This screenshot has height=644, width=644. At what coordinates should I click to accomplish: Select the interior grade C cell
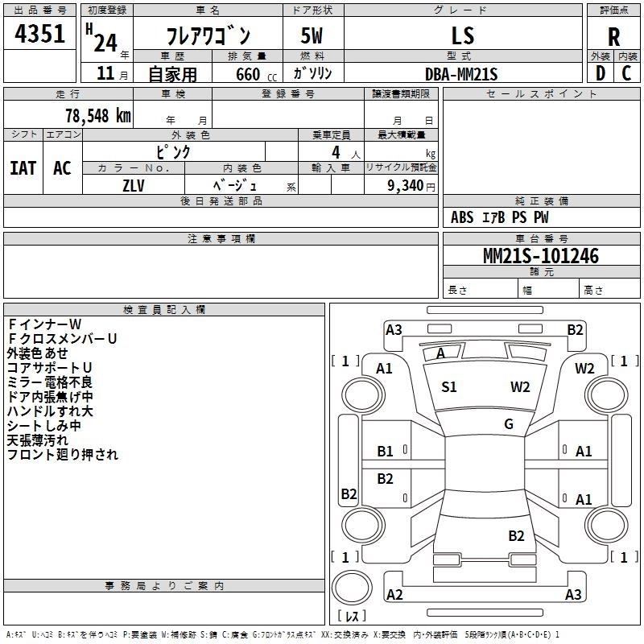pos(627,73)
